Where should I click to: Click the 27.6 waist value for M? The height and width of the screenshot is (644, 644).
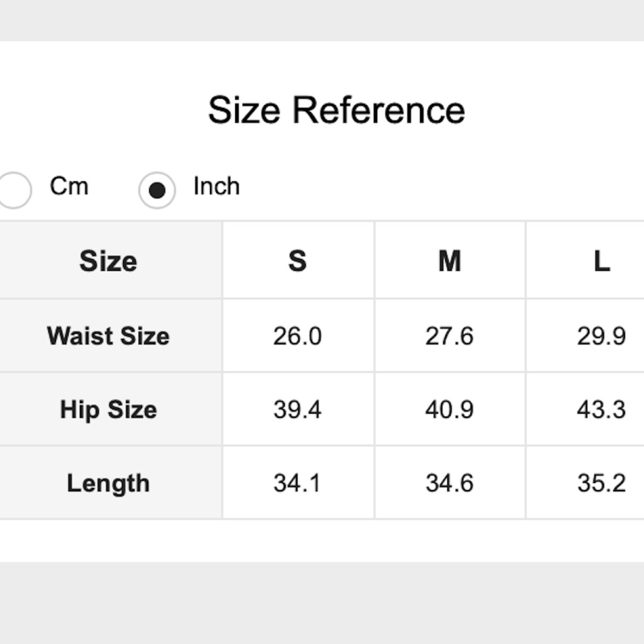coord(450,336)
